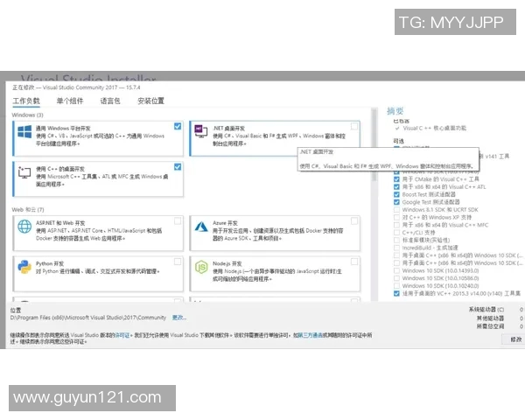Uncheck 用于 CMake 的 Visual C++ 工具

tap(396, 179)
